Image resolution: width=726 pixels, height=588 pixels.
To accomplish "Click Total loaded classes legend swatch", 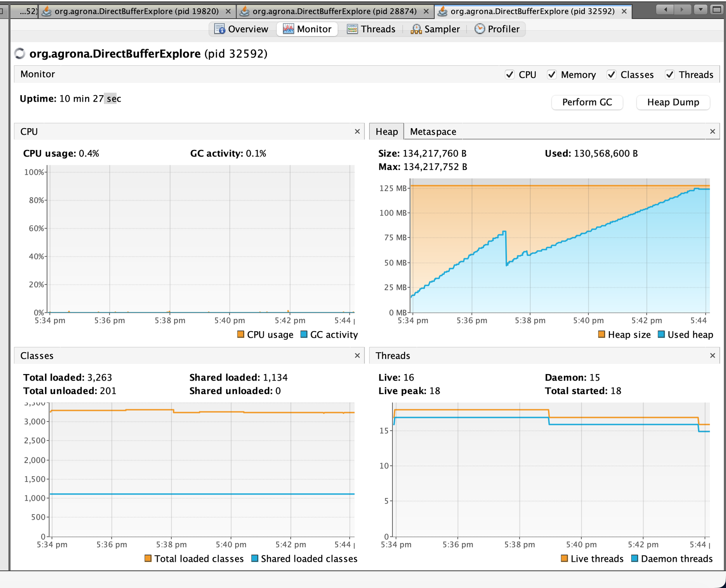I will [148, 558].
